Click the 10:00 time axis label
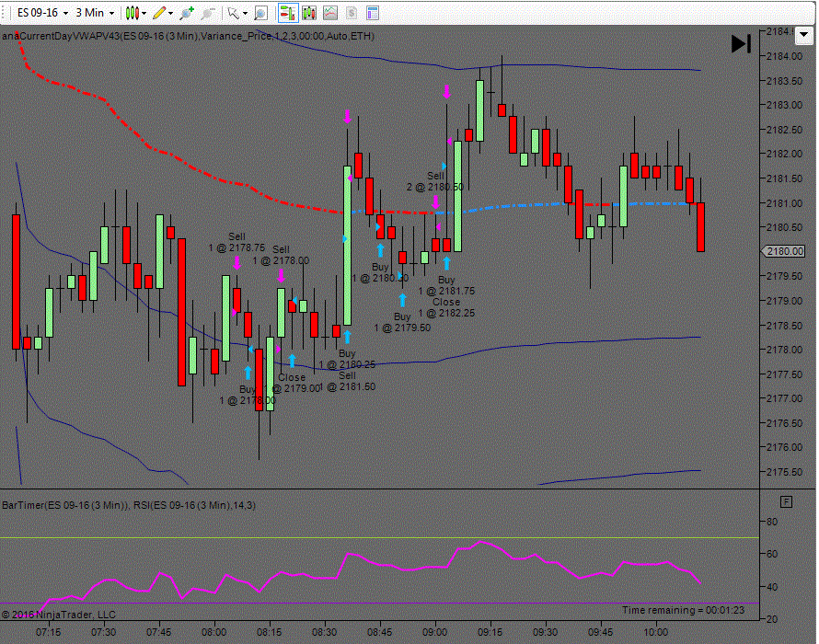The height and width of the screenshot is (644, 819). point(655,632)
